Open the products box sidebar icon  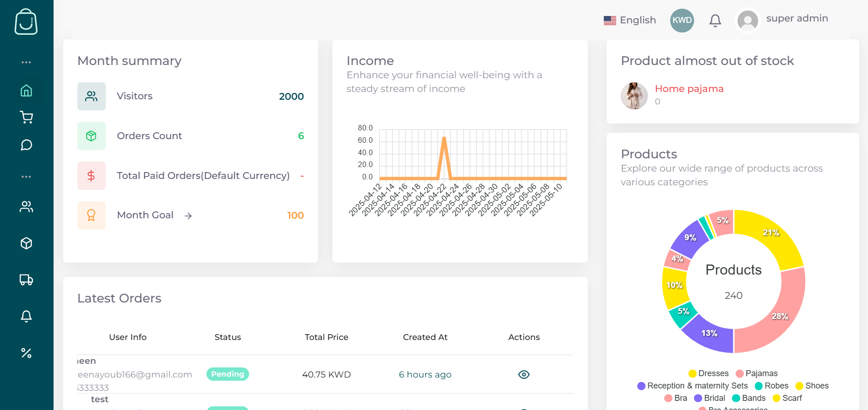[x=27, y=243]
